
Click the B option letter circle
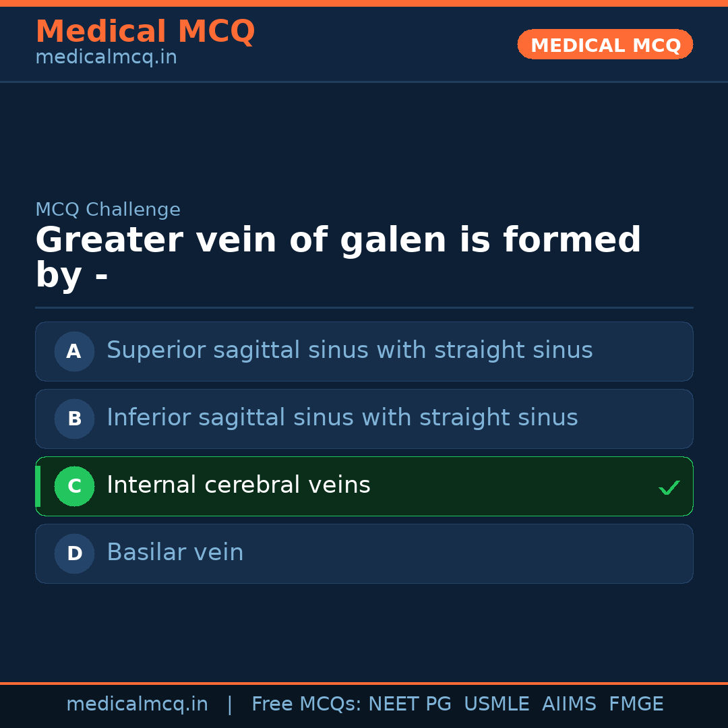(74, 419)
